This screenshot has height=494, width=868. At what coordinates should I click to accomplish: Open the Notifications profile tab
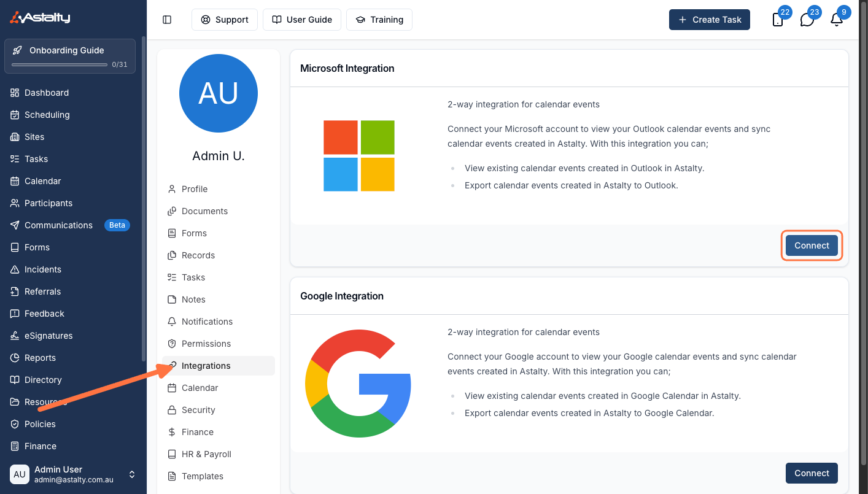[219, 322]
